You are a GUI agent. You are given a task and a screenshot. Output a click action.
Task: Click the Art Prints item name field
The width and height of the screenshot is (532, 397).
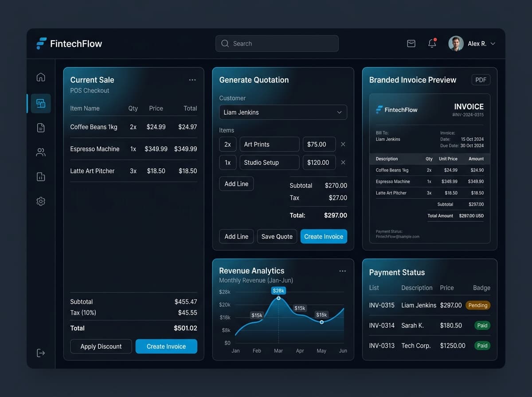point(270,144)
